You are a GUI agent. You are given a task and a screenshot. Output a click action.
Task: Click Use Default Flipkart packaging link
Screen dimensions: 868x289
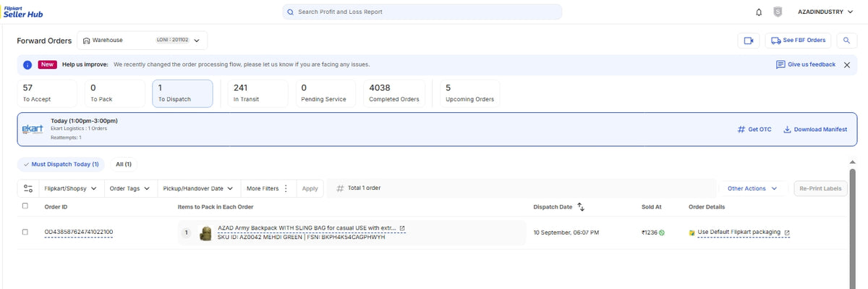[739, 233]
